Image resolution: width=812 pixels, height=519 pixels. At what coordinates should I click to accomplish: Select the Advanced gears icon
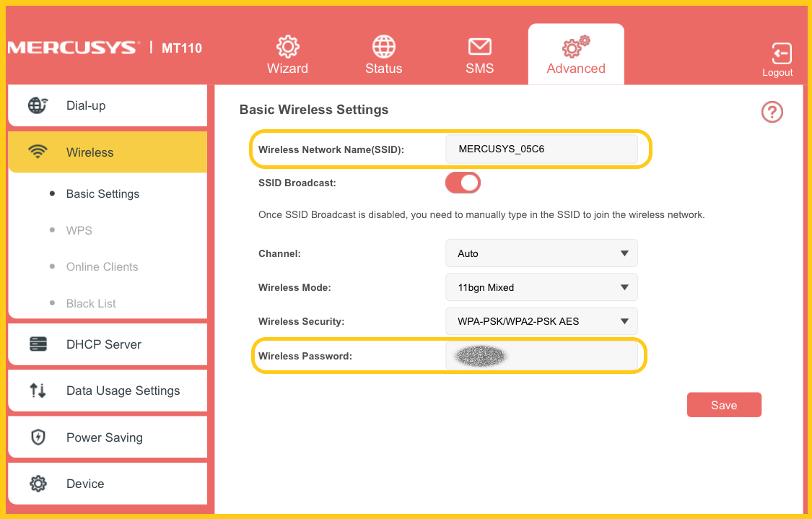click(x=576, y=47)
